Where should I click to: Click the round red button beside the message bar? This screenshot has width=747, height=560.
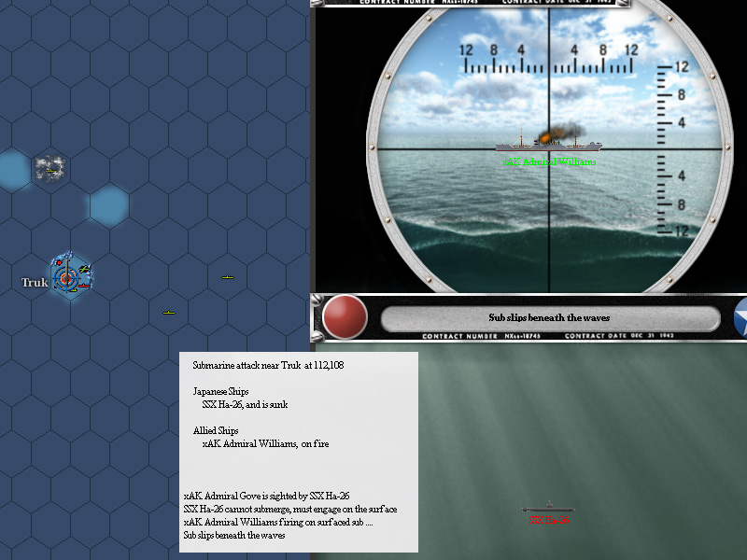345,316
